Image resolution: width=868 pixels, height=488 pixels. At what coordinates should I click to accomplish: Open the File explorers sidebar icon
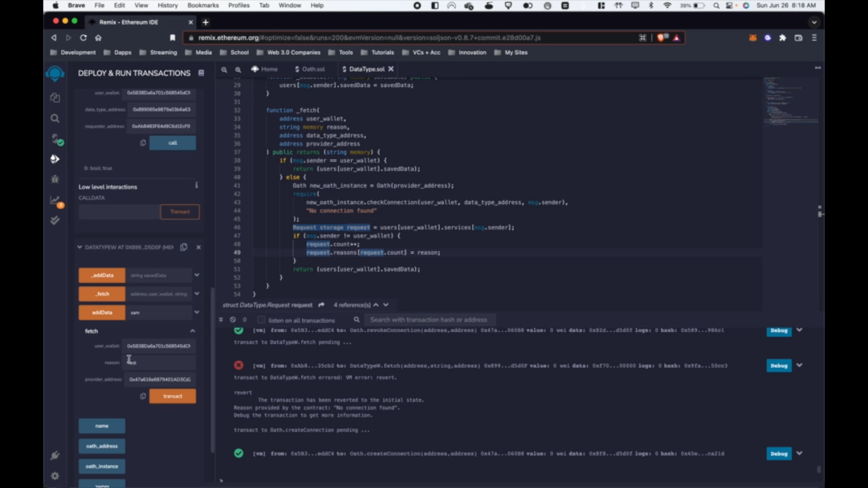(55, 98)
